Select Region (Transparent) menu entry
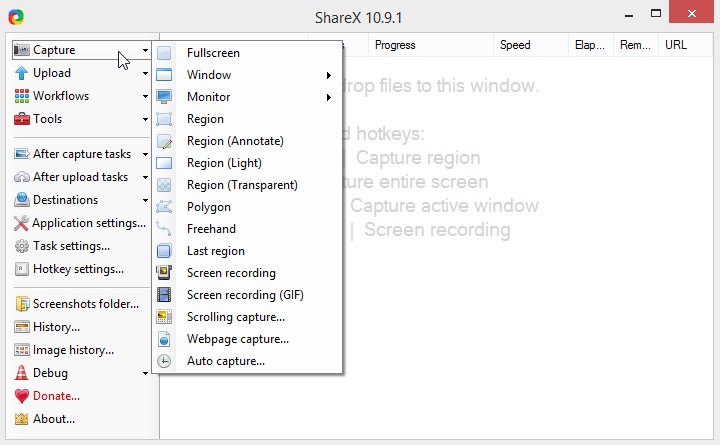The image size is (720, 445). 247,185
